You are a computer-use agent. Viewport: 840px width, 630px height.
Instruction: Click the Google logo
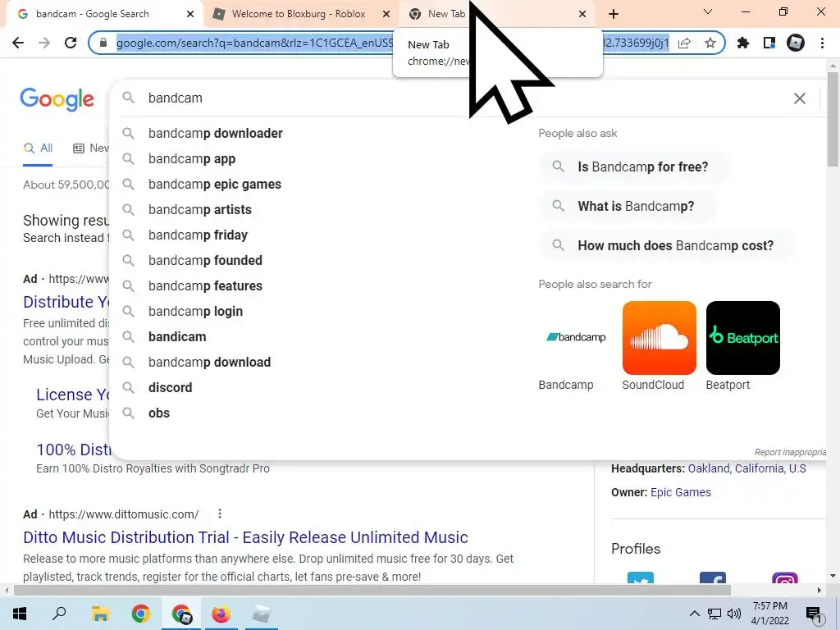point(57,99)
